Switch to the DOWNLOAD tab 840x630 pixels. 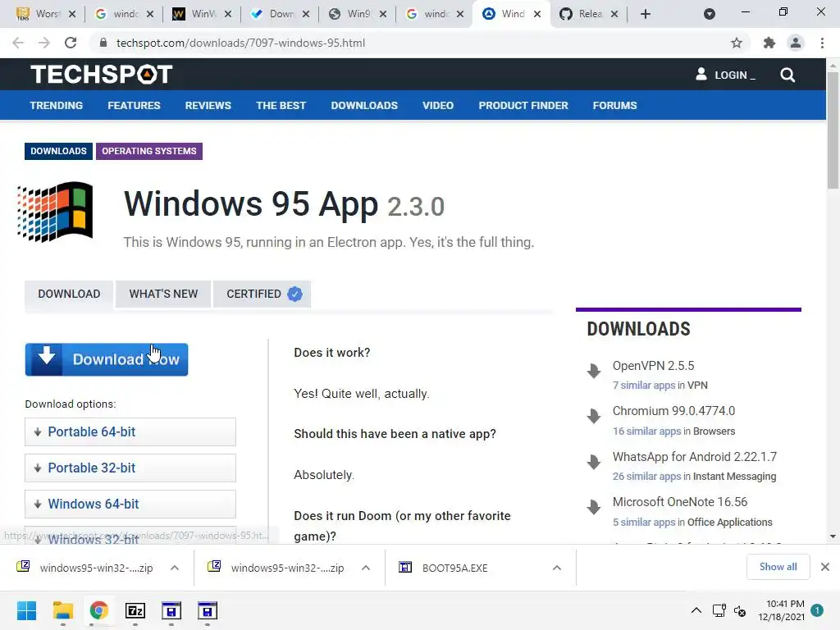pyautogui.click(x=69, y=294)
